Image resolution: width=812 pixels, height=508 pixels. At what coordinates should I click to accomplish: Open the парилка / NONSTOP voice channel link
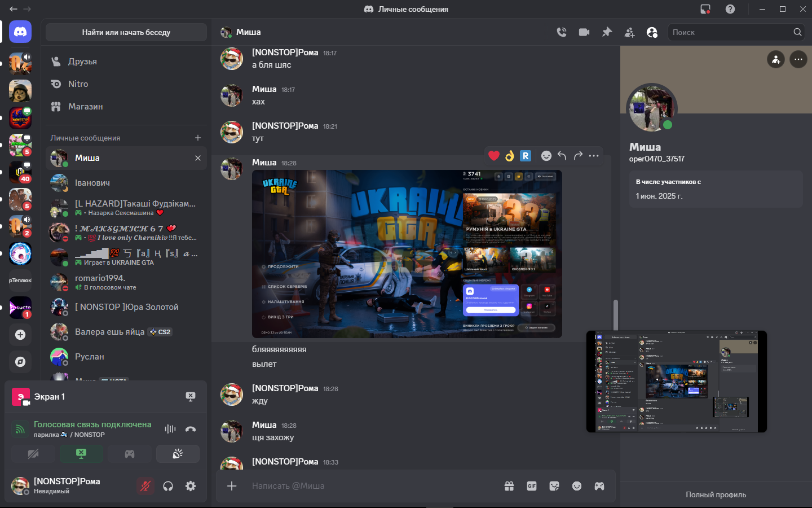pyautogui.click(x=69, y=435)
